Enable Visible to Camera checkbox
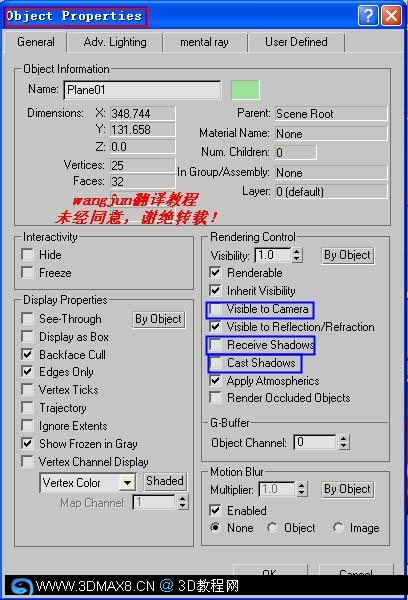 coord(215,308)
